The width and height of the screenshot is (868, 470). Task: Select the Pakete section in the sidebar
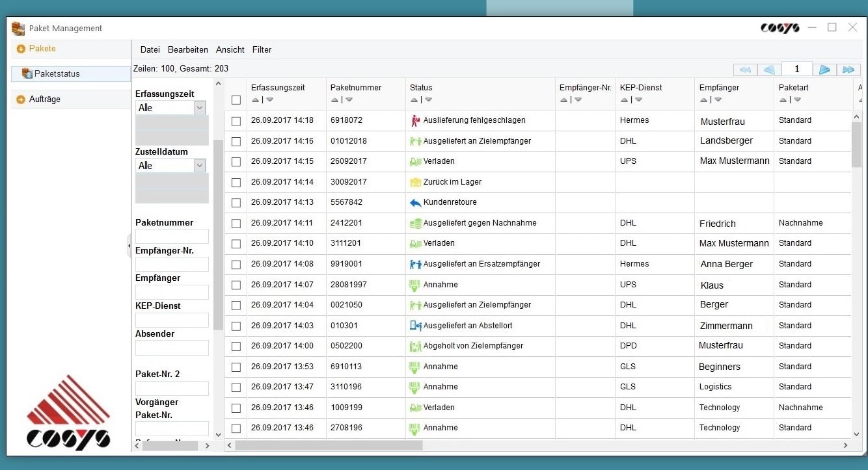coord(71,49)
